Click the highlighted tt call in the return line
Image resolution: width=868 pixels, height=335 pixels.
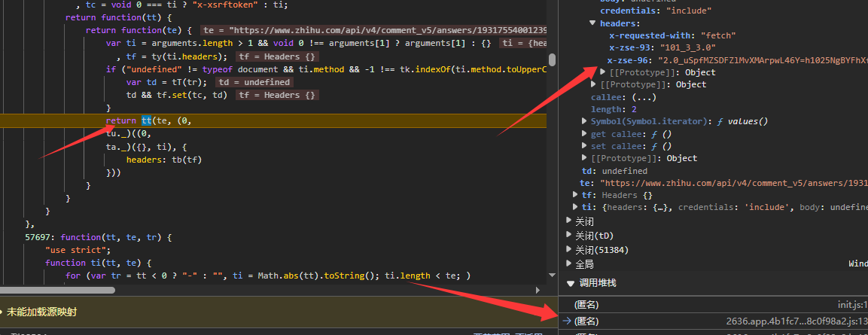pos(147,120)
